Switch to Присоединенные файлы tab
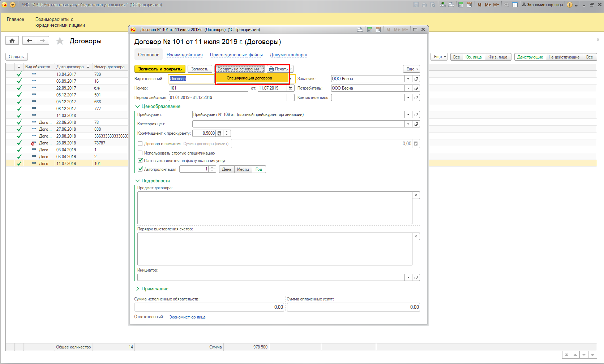604x364 pixels. click(236, 55)
